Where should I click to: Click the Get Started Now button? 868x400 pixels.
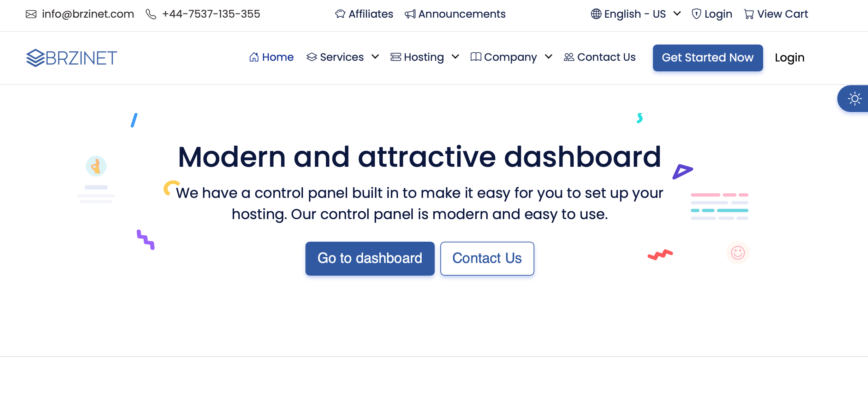tap(708, 57)
